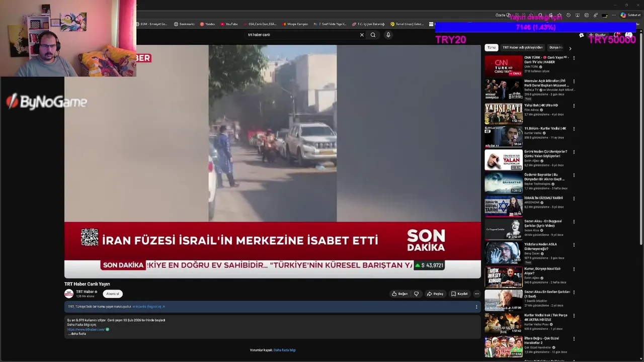Open TRT Haber channel name link

pyautogui.click(x=85, y=292)
